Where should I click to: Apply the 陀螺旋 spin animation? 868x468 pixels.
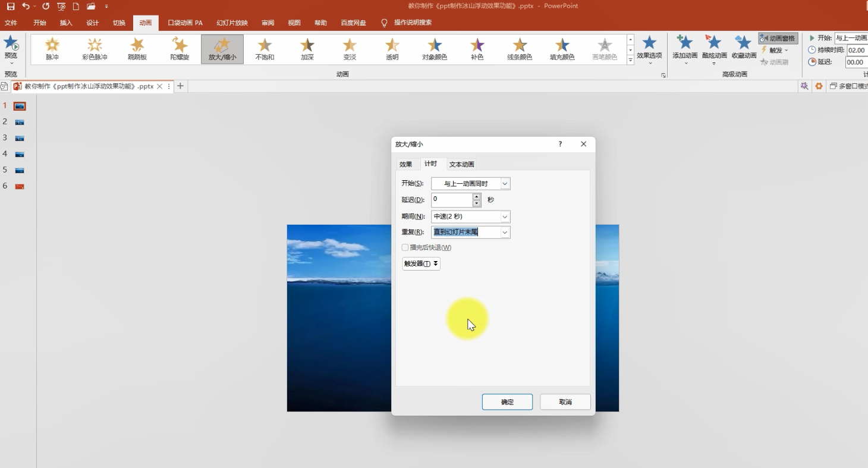point(180,49)
